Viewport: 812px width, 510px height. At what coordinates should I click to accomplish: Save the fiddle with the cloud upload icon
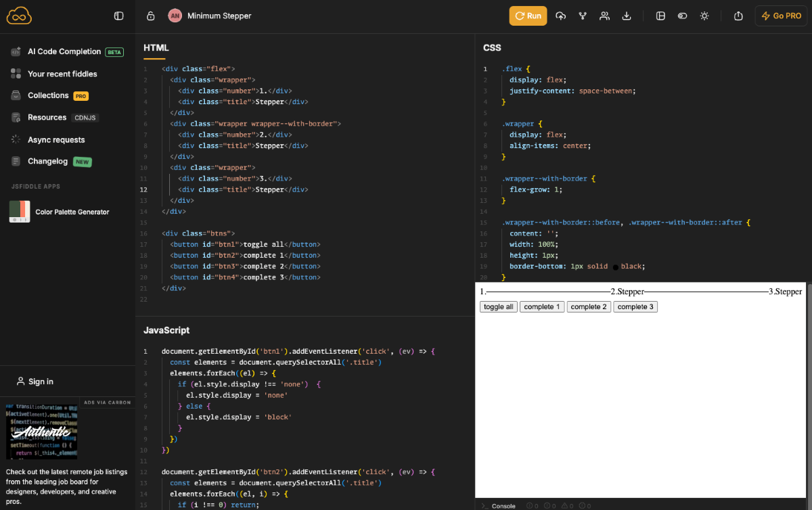pyautogui.click(x=560, y=16)
